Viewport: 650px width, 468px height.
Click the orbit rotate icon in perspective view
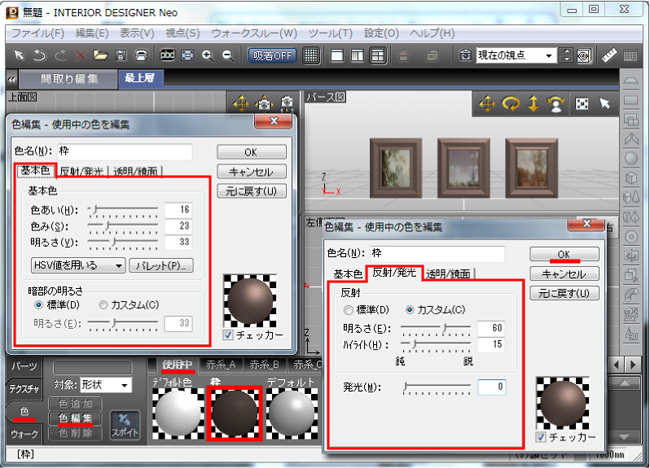coord(510,103)
